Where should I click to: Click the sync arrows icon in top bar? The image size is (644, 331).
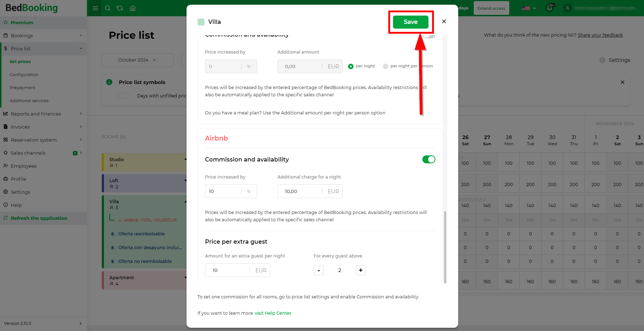tap(120, 8)
